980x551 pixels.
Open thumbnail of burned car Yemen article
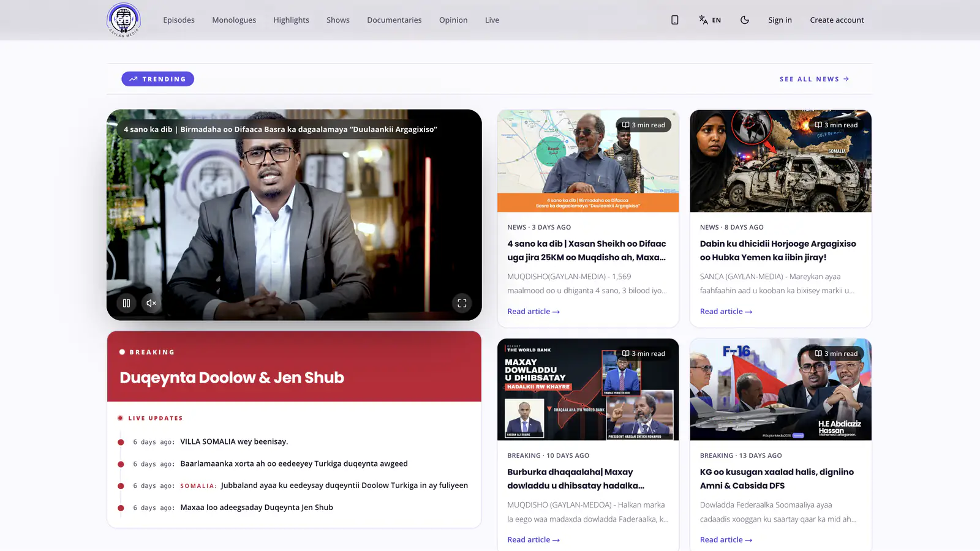pos(780,161)
